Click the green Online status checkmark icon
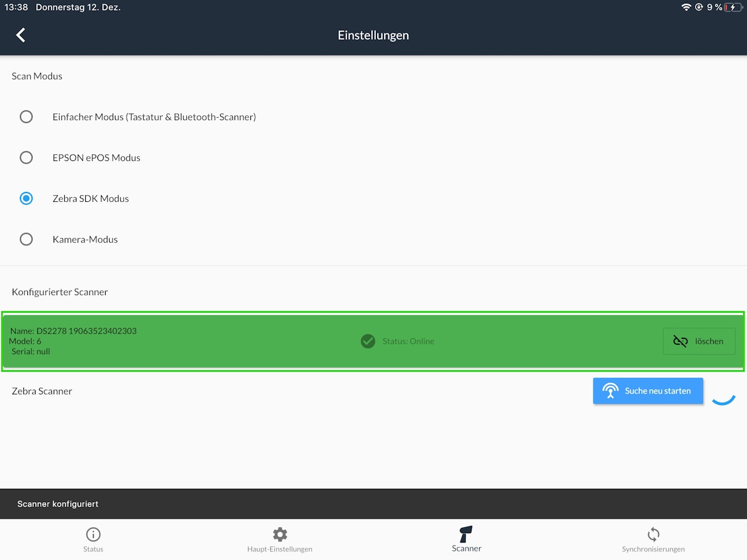 368,341
